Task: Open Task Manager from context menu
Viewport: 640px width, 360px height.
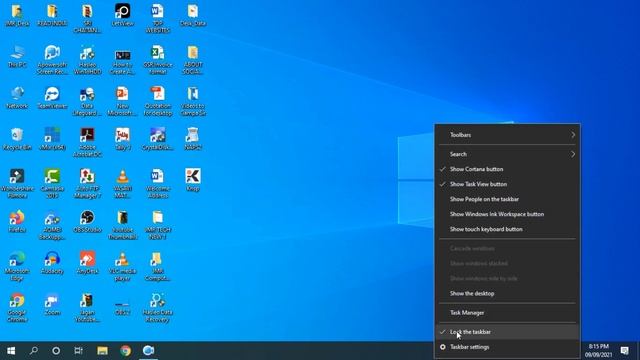Action: (x=507, y=313)
